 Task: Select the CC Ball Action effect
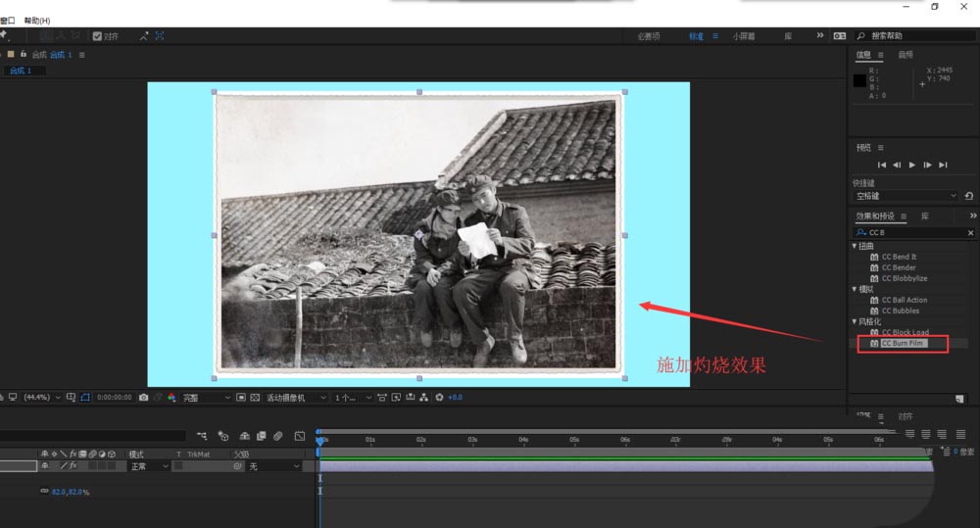coord(905,300)
